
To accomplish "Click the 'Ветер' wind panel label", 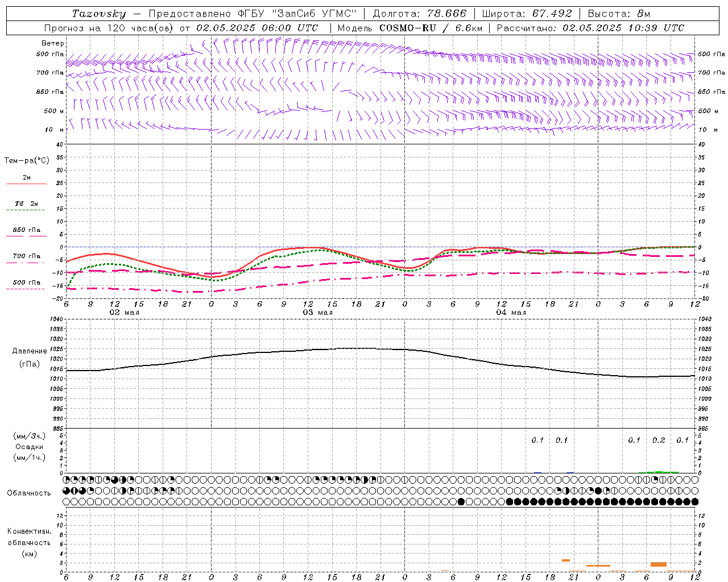I will (53, 43).
